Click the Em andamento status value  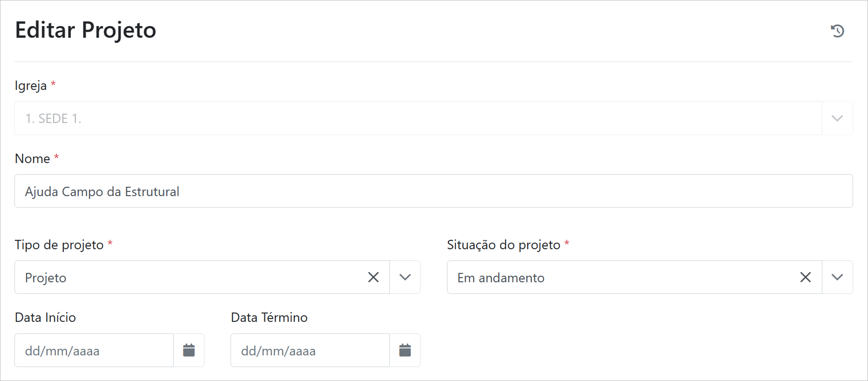[501, 278]
